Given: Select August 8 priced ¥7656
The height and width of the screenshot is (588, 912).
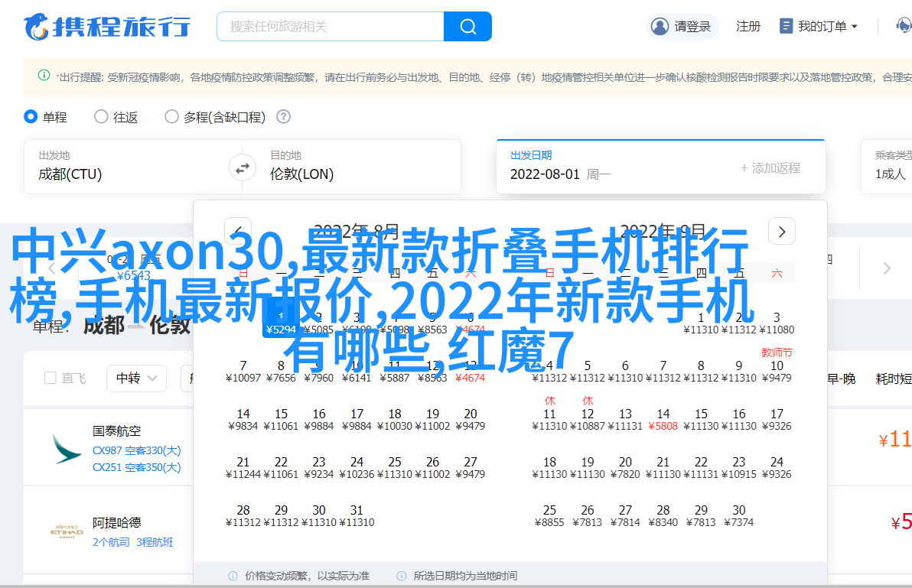Looking at the screenshot, I should point(281,372).
